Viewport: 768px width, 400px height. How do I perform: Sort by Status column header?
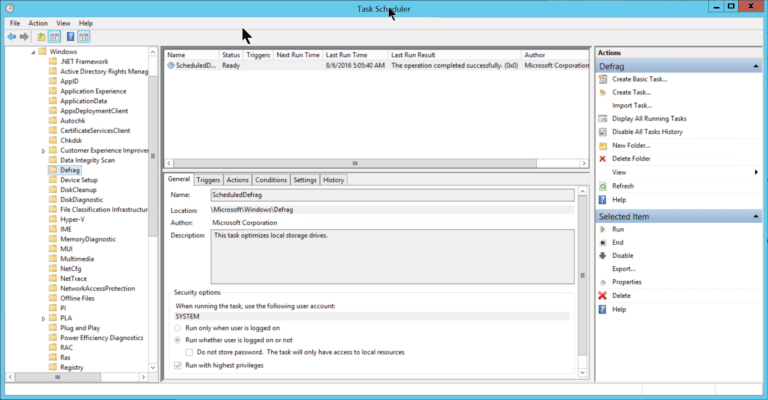[231, 55]
